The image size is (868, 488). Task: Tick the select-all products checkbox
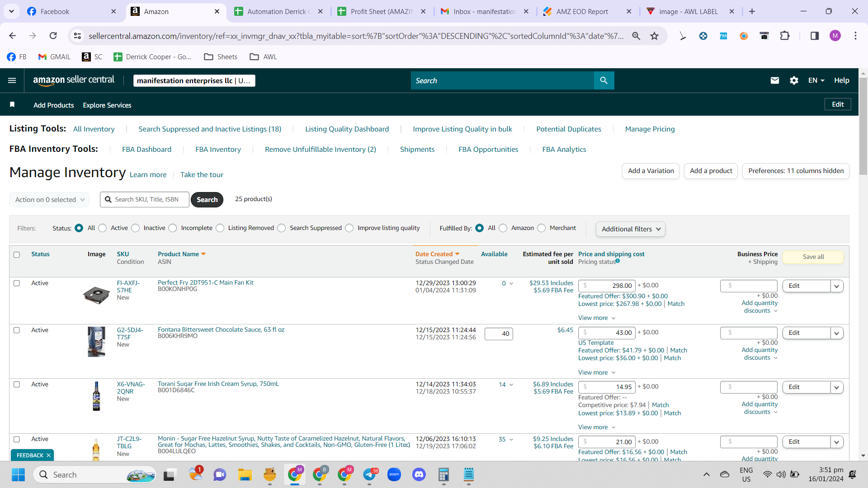tap(17, 255)
